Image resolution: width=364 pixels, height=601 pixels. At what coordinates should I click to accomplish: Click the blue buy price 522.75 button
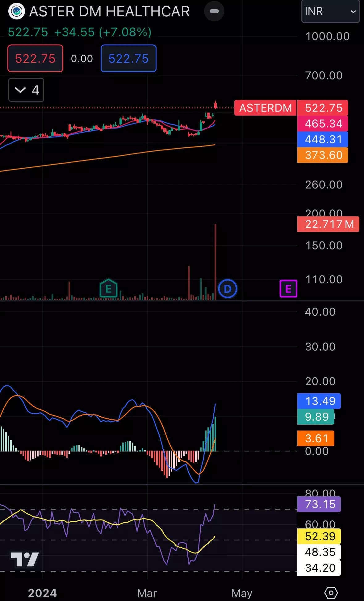128,58
